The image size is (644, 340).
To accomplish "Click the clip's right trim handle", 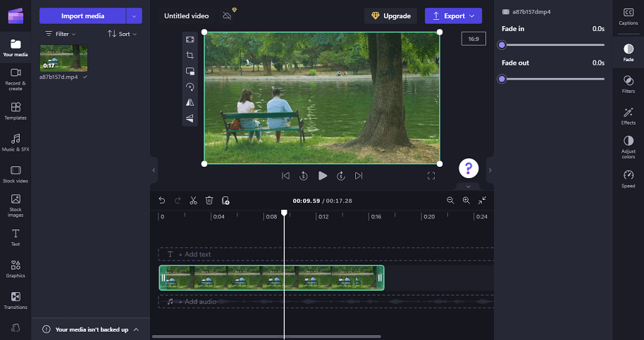I will click(x=380, y=277).
